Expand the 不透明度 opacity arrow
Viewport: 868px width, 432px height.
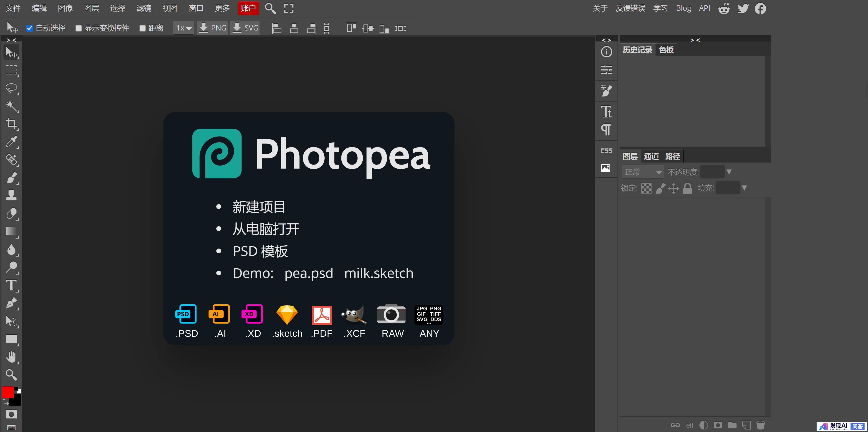tap(729, 172)
